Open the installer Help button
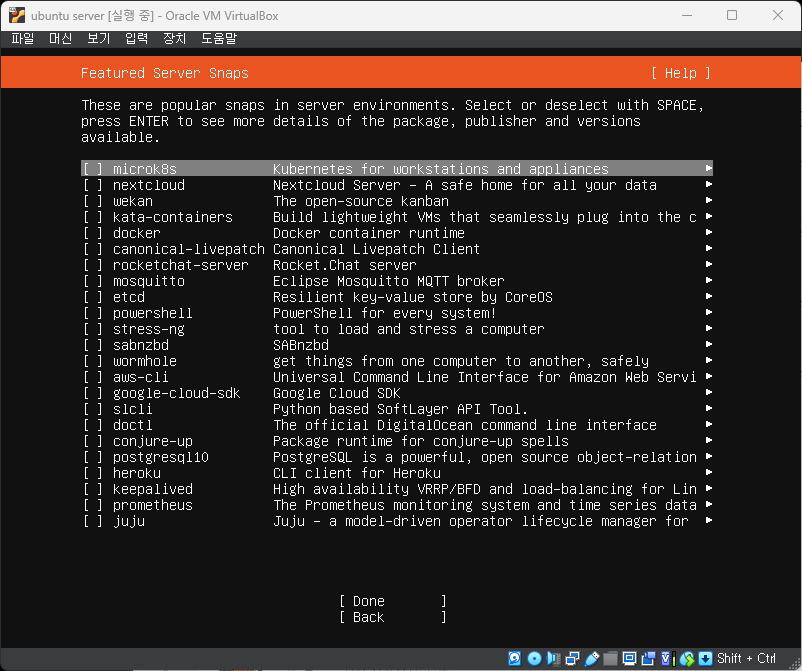 pyautogui.click(x=681, y=73)
